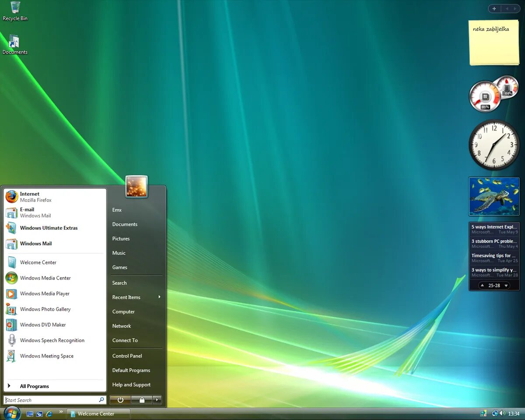Open Windows DVD Maker

click(x=42, y=325)
